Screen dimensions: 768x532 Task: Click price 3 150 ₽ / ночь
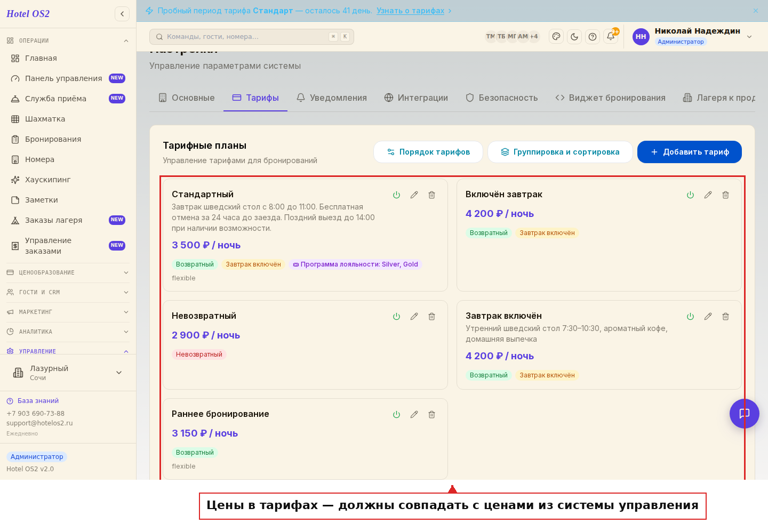coord(205,433)
